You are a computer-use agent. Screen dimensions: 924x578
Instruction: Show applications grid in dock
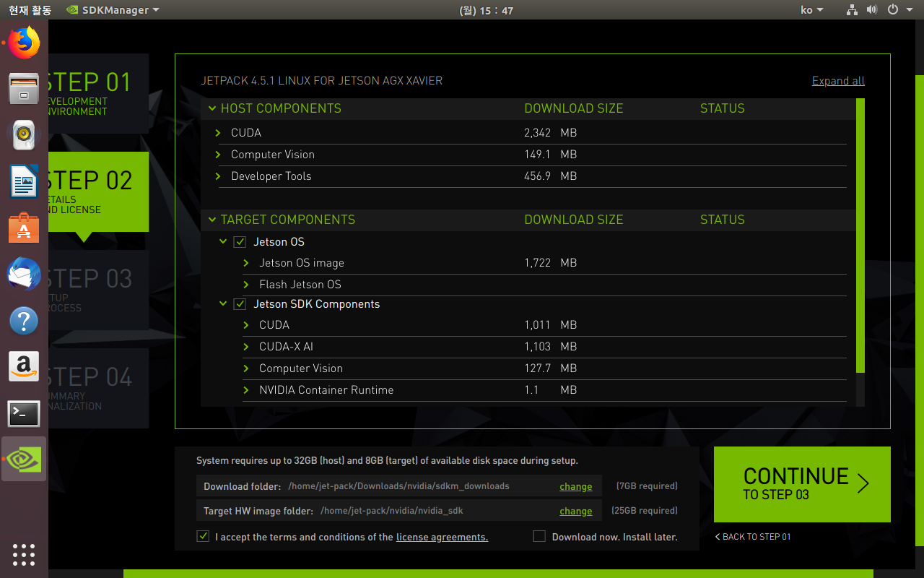[x=24, y=554]
